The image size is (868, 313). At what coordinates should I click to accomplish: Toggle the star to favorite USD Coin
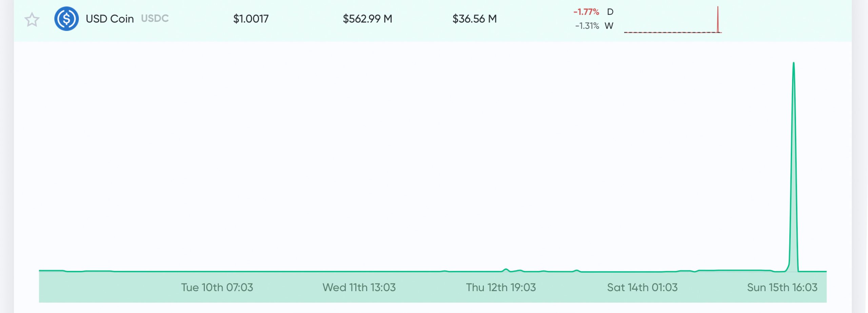point(32,20)
